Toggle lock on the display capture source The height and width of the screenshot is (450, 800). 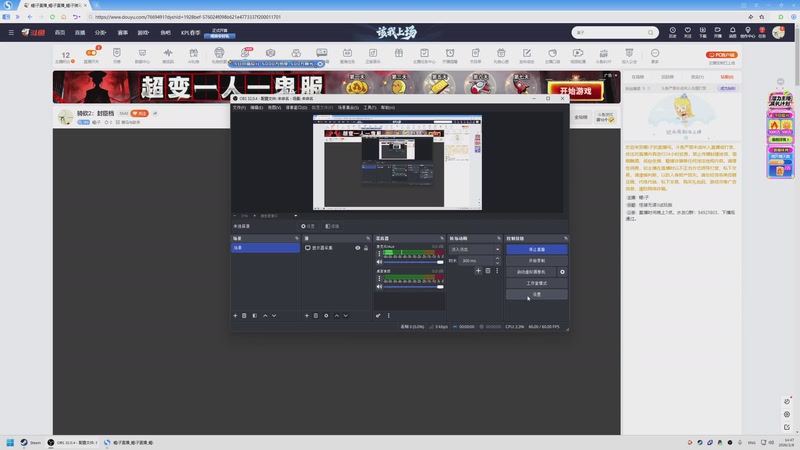(366, 248)
